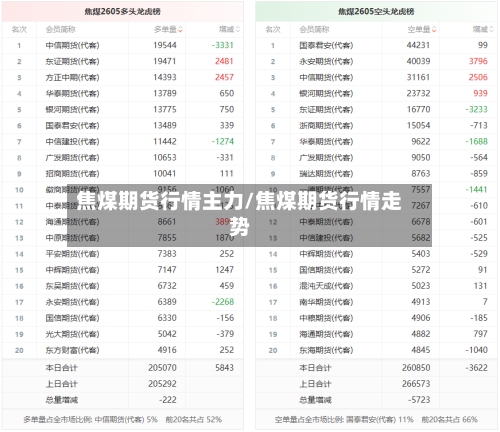
Task: Click 国泰君安(代客) in the 空头 table
Action: coord(326,45)
